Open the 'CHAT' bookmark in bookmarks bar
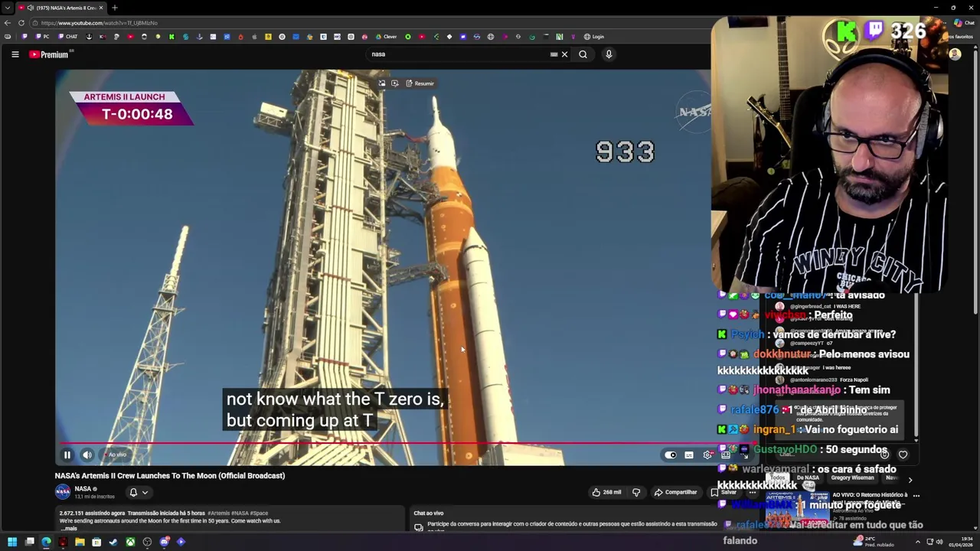The image size is (980, 551). pos(68,37)
